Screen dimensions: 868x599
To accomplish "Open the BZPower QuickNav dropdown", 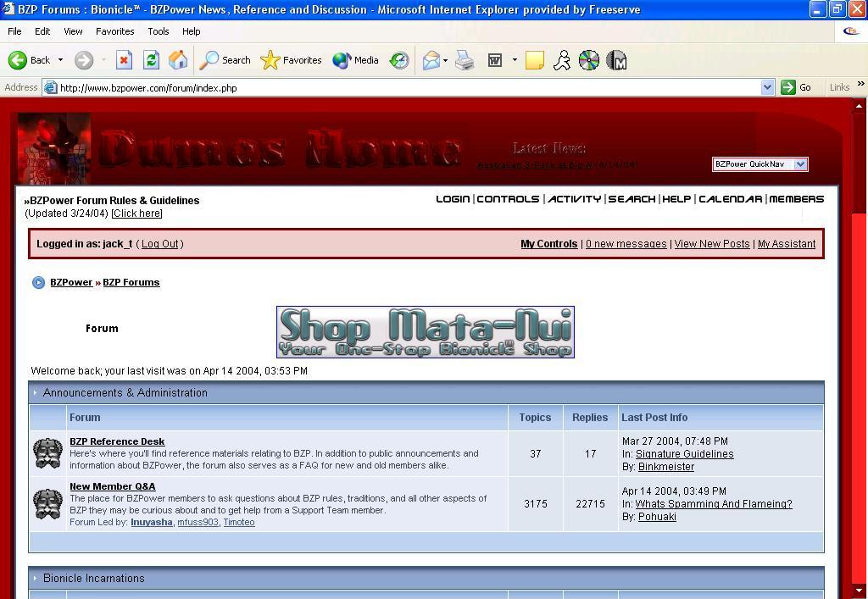I will [760, 164].
